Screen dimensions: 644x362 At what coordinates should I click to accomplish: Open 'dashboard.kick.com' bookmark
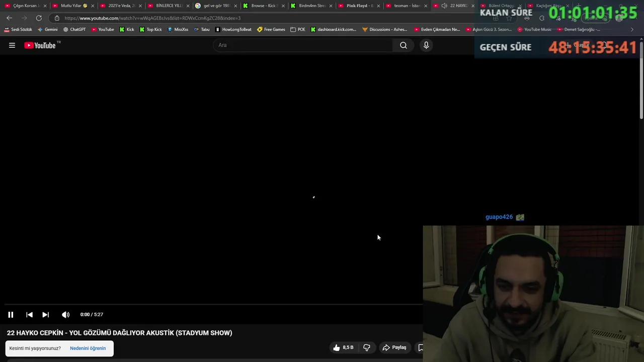pyautogui.click(x=333, y=30)
